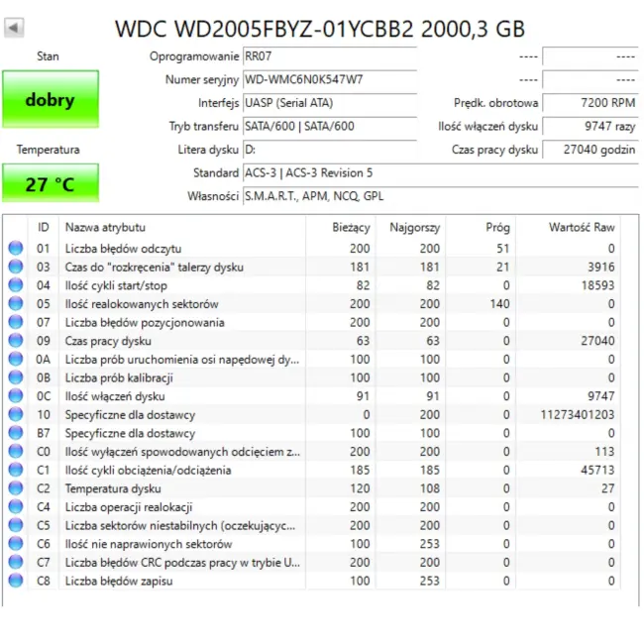The width and height of the screenshot is (644, 644).
Task: Click raw value 18593
Action: click(597, 285)
